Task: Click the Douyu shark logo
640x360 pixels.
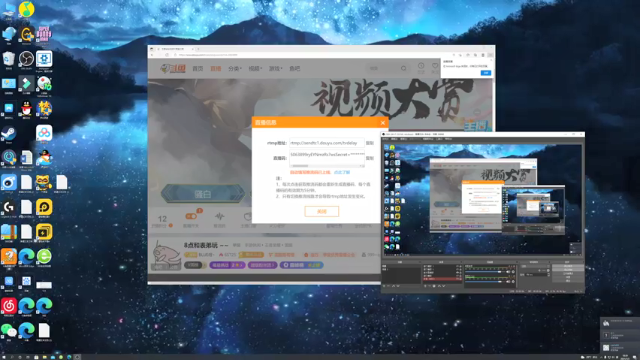Action: pyautogui.click(x=173, y=68)
